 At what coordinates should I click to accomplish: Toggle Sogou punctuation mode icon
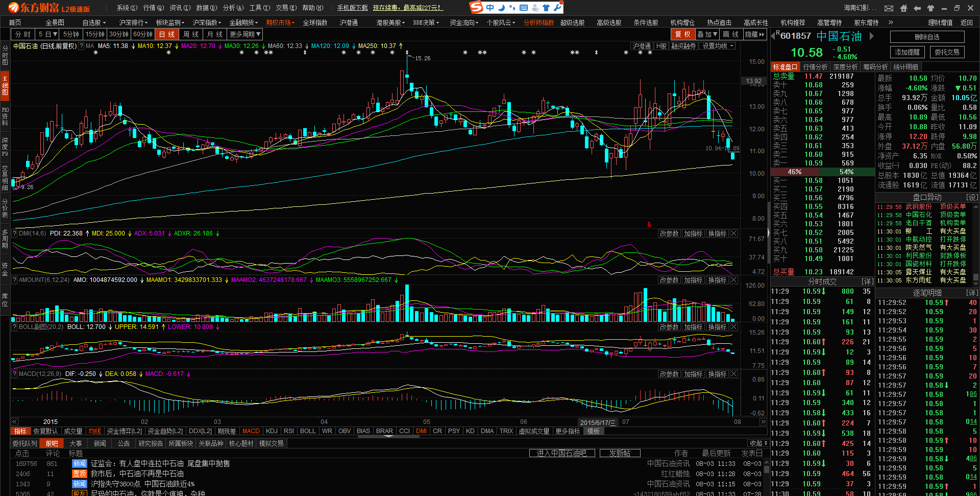512,8
